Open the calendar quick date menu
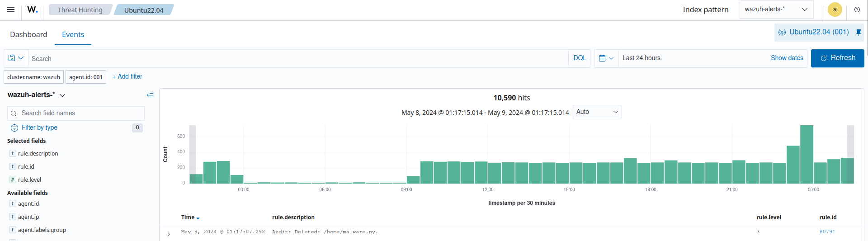Image resolution: width=868 pixels, height=241 pixels. (x=606, y=58)
